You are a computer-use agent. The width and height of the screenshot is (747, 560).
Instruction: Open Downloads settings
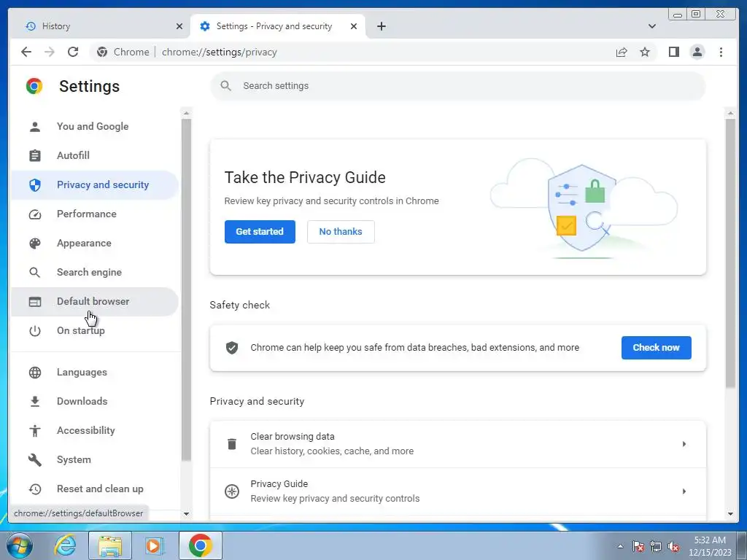[95, 401]
